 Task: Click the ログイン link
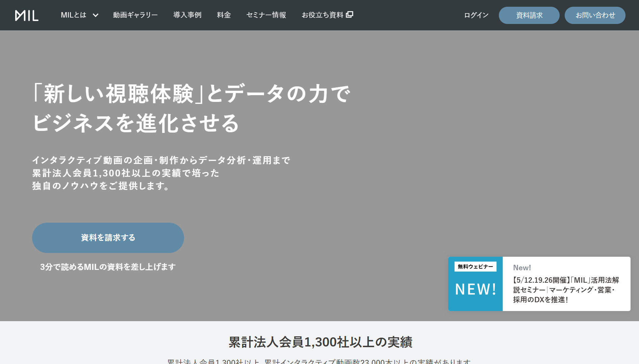point(476,15)
